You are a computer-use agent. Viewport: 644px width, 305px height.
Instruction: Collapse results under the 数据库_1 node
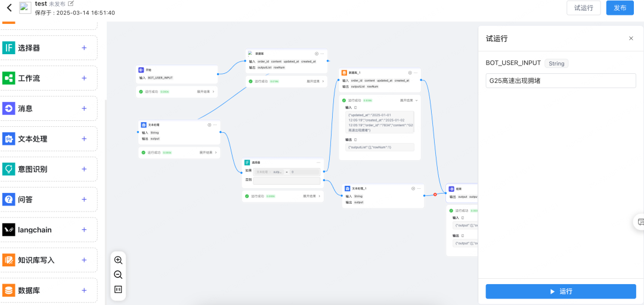[409, 100]
